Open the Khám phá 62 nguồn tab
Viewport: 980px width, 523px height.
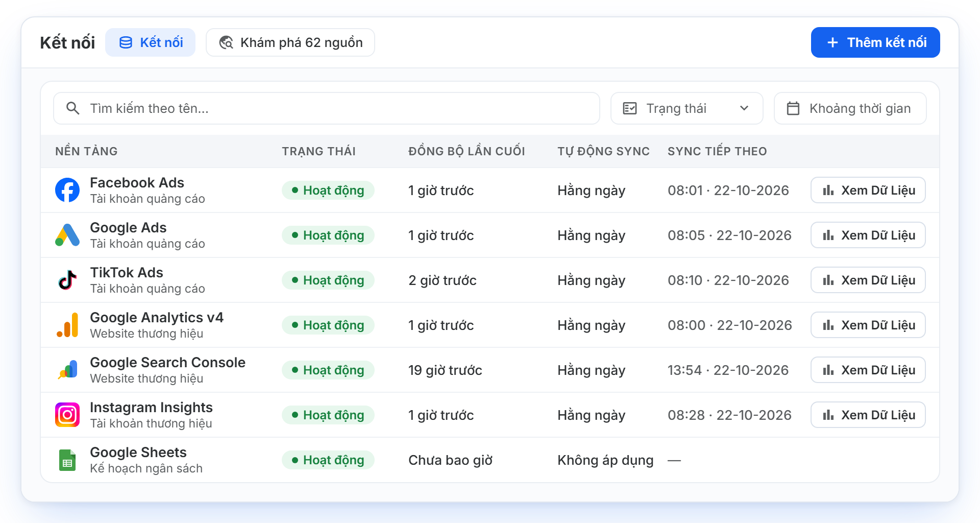(290, 42)
